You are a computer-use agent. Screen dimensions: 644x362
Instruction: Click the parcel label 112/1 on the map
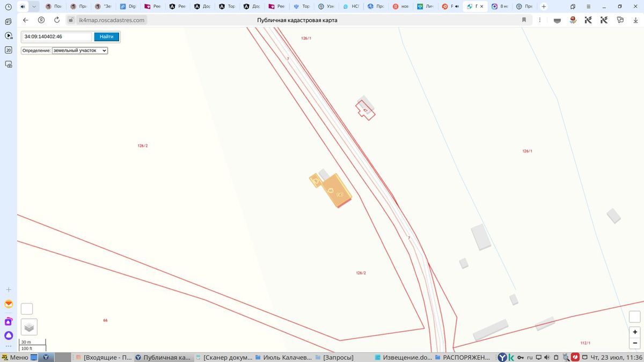pyautogui.click(x=586, y=343)
